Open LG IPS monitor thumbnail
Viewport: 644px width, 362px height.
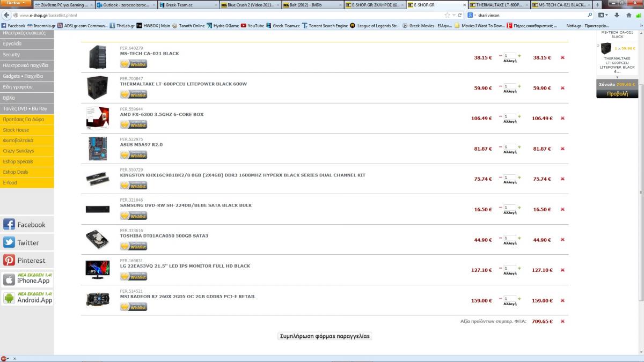tap(98, 270)
